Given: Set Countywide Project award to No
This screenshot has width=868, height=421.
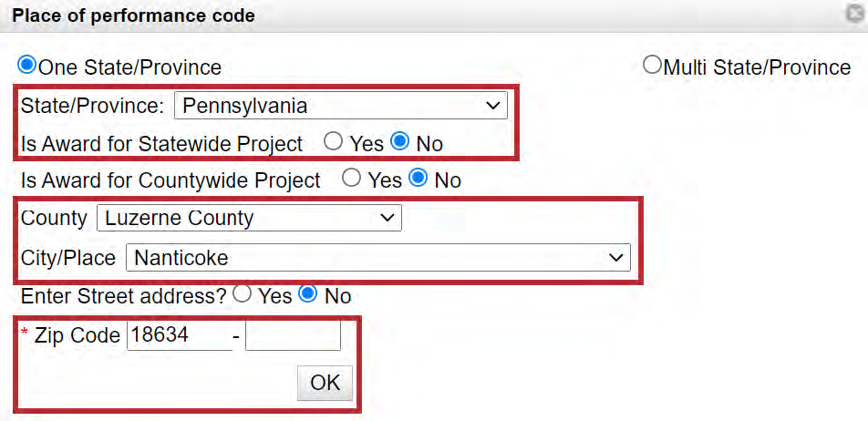Looking at the screenshot, I should click(x=418, y=179).
